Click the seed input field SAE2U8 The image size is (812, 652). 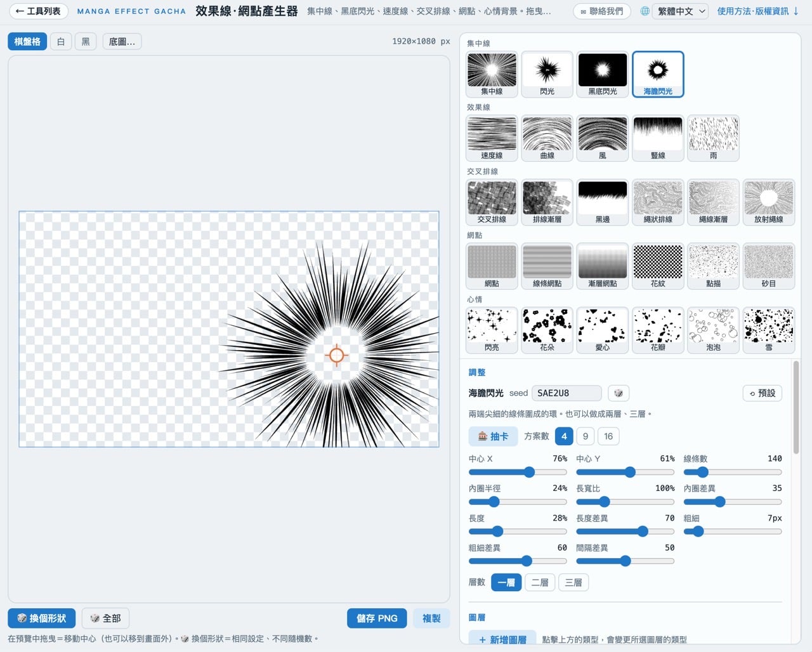pos(566,393)
